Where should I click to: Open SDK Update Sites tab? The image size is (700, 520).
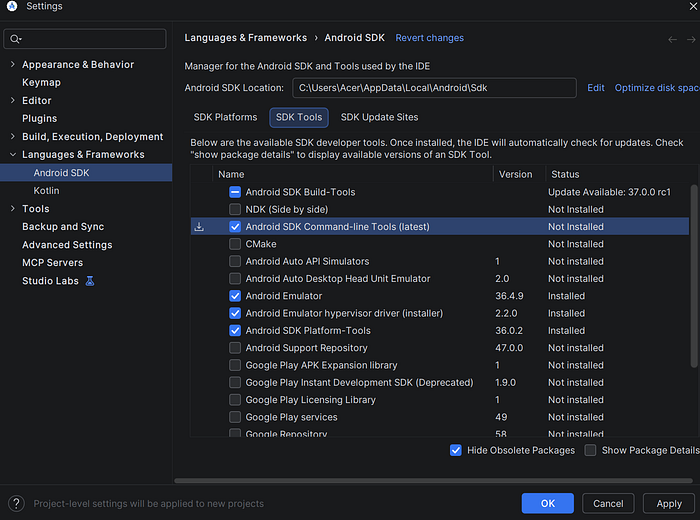click(379, 117)
